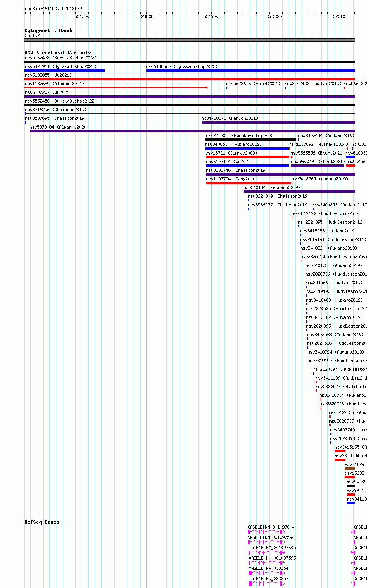Screen dimensions: 367x588
Task: Select the RefSeq Genes track title
Action: pyautogui.click(x=42, y=522)
